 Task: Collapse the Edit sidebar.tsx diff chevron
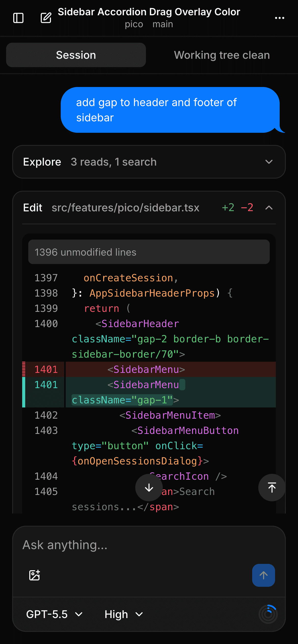click(x=269, y=208)
